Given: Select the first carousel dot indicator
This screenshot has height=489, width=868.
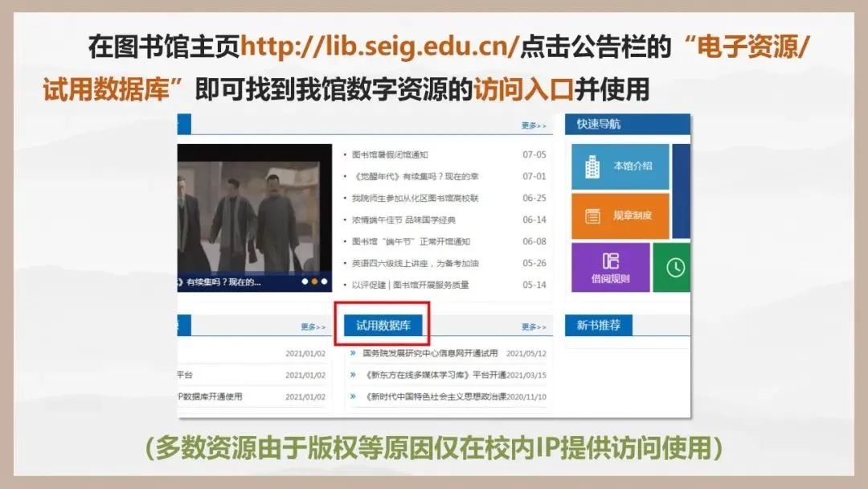Looking at the screenshot, I should (305, 281).
